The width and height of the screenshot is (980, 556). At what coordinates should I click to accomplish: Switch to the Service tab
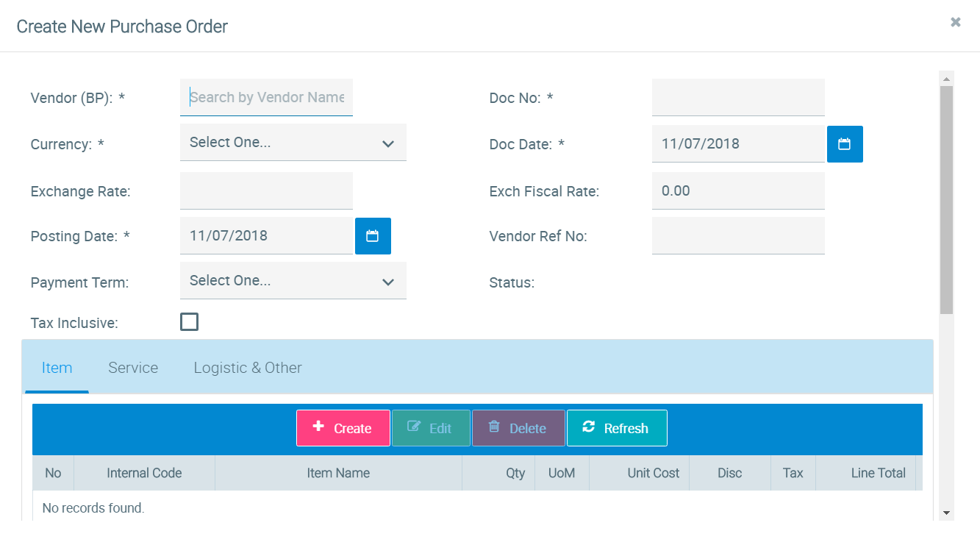pos(133,368)
